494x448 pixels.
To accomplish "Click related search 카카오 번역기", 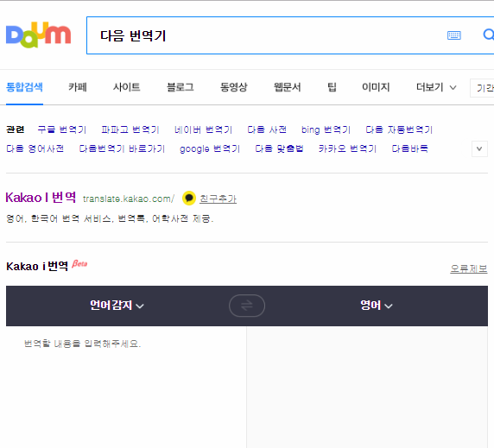I will tap(347, 148).
